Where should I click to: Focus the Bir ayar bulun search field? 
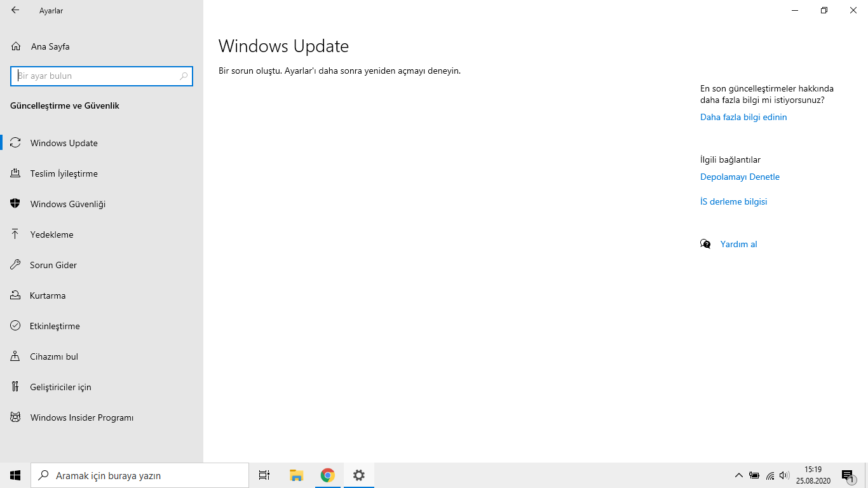(102, 76)
